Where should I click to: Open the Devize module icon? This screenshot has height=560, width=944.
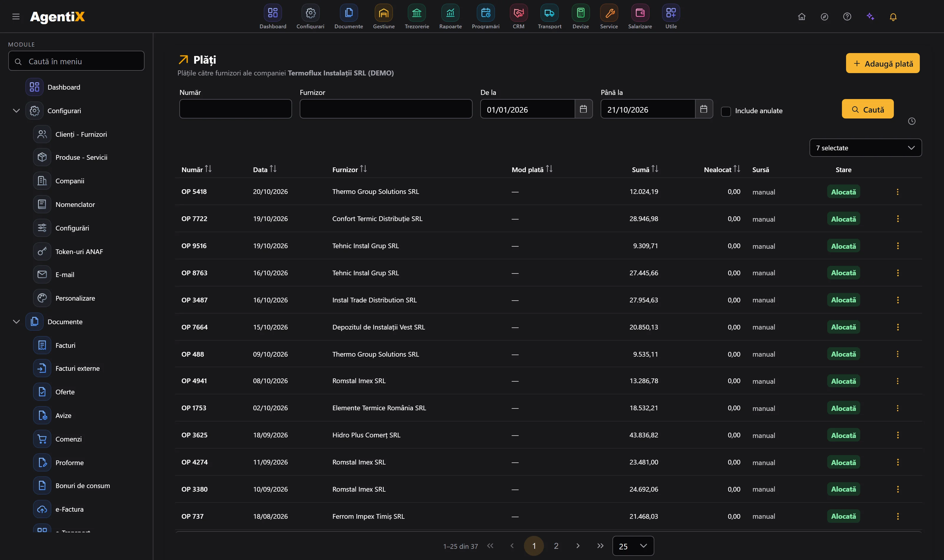(x=580, y=13)
